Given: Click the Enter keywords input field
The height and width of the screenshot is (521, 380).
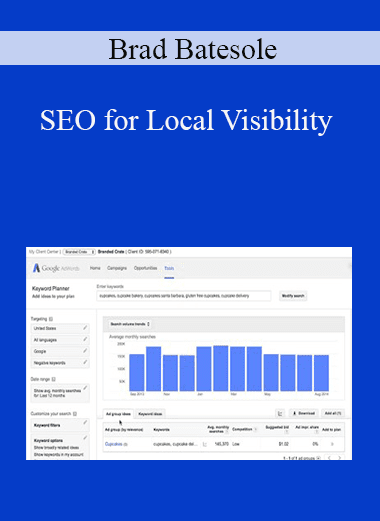Looking at the screenshot, I should (x=184, y=296).
